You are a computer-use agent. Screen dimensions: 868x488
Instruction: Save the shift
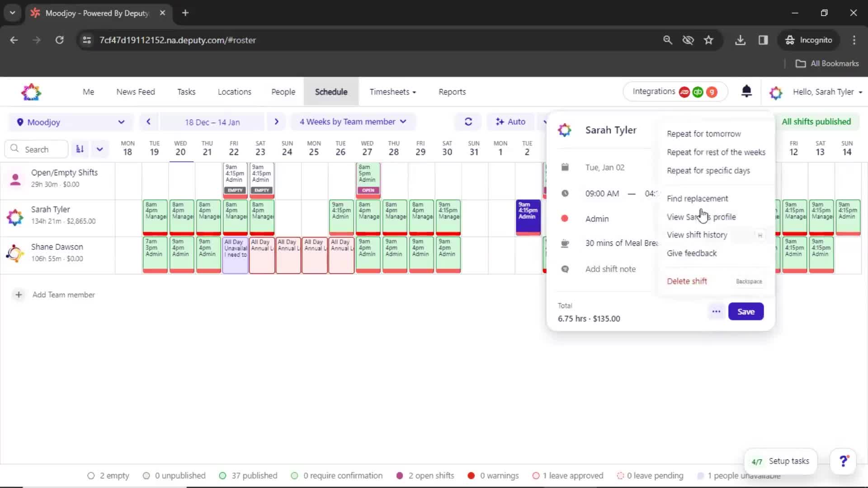[x=745, y=311]
